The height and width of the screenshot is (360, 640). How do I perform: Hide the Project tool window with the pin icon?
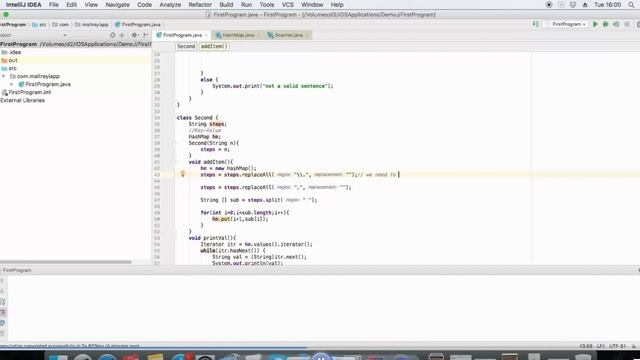click(x=145, y=35)
